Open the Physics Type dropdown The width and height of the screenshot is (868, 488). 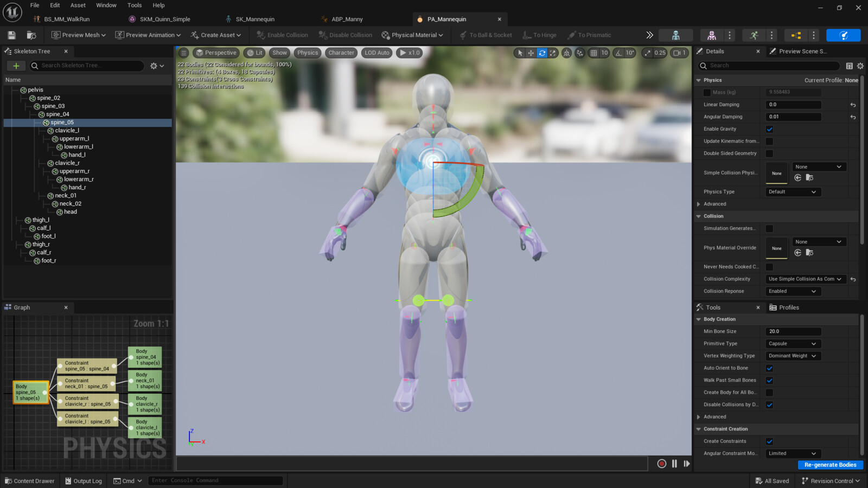pos(793,192)
